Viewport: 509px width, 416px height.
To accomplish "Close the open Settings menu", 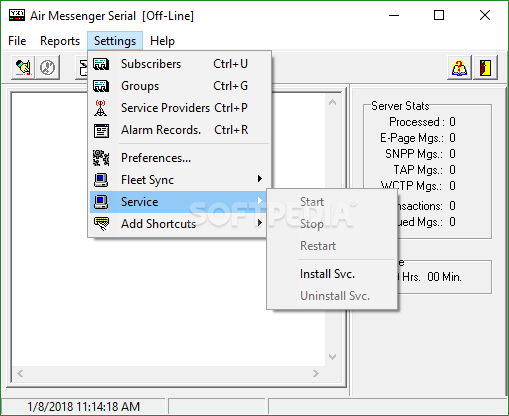I will [115, 41].
